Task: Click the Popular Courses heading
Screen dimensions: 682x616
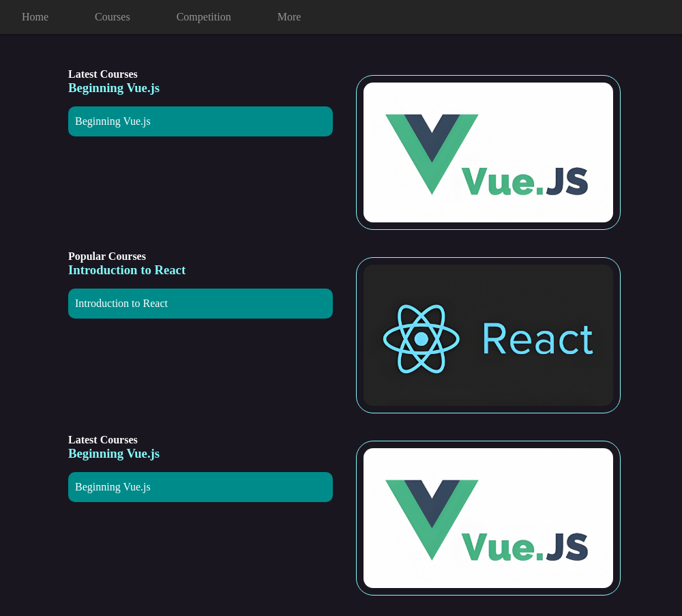Action: [107, 256]
